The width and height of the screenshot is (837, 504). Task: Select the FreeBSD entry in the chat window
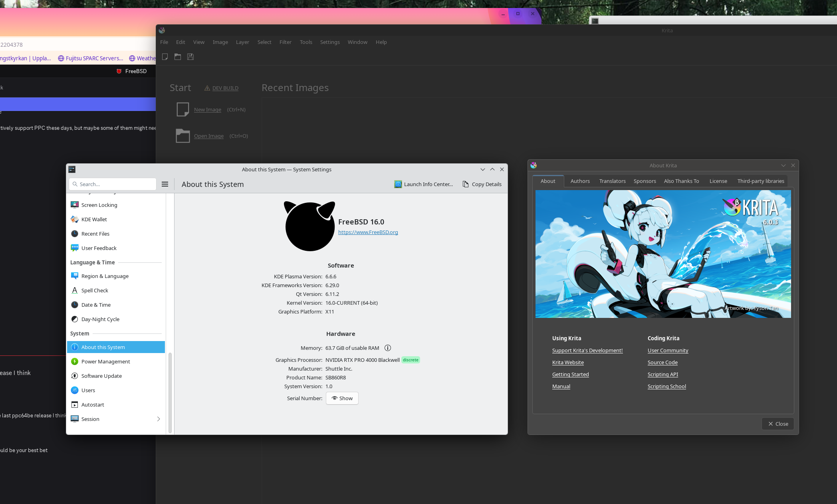pos(131,71)
